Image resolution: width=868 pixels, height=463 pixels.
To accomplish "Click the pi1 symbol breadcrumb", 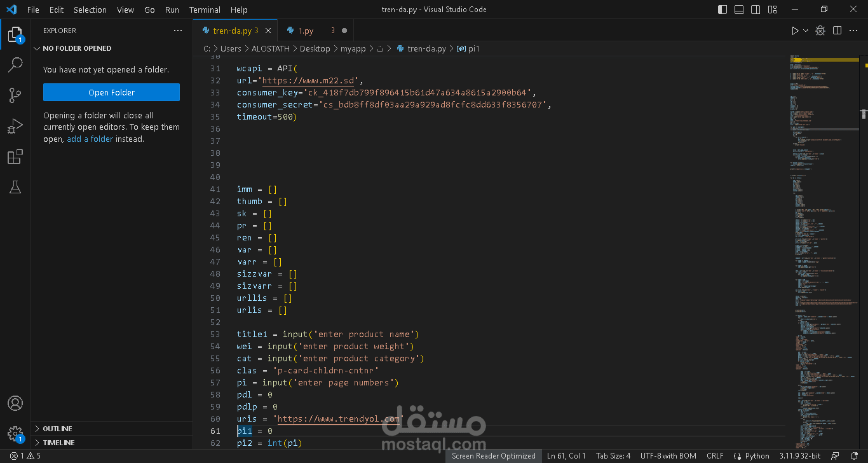I will point(468,48).
